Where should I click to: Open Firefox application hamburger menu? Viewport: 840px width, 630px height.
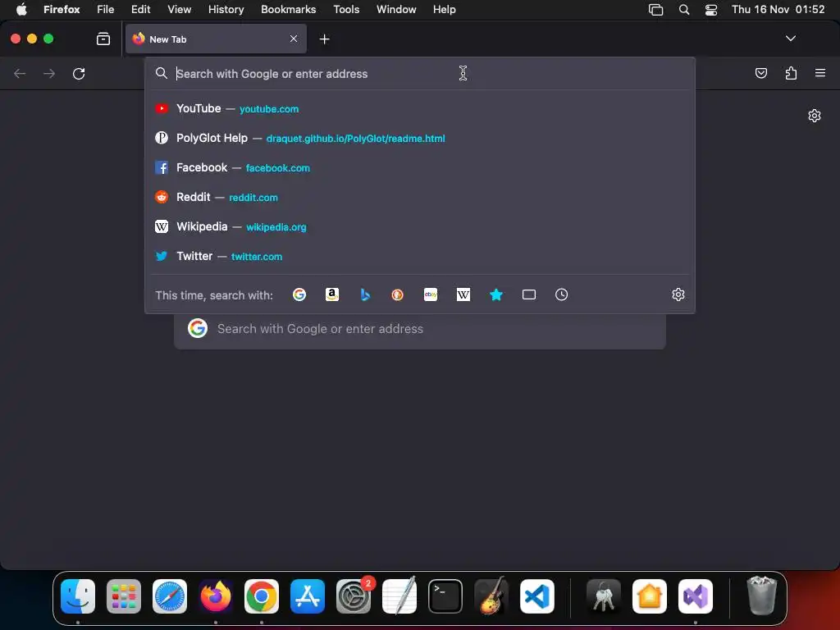pyautogui.click(x=820, y=73)
